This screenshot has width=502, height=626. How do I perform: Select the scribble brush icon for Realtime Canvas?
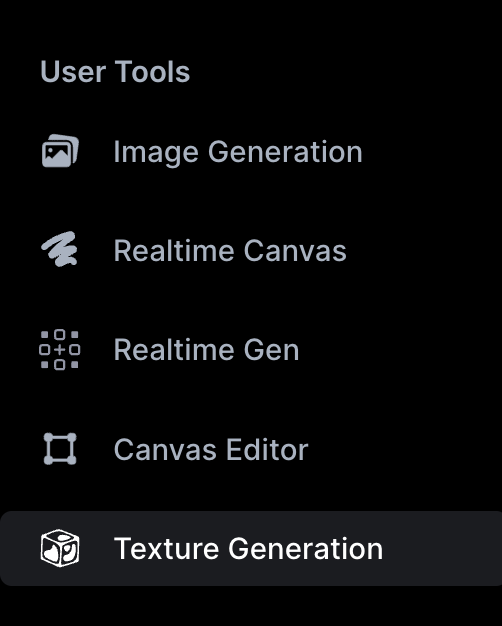click(x=60, y=249)
